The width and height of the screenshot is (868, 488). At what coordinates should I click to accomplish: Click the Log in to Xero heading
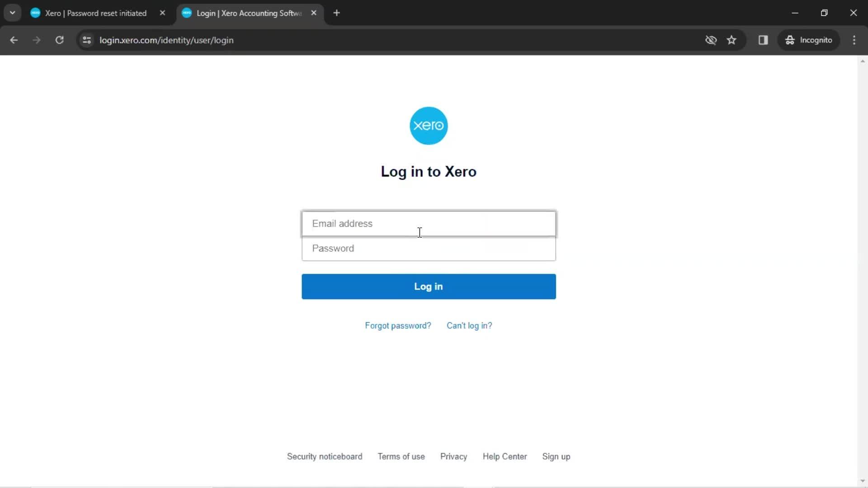click(429, 172)
